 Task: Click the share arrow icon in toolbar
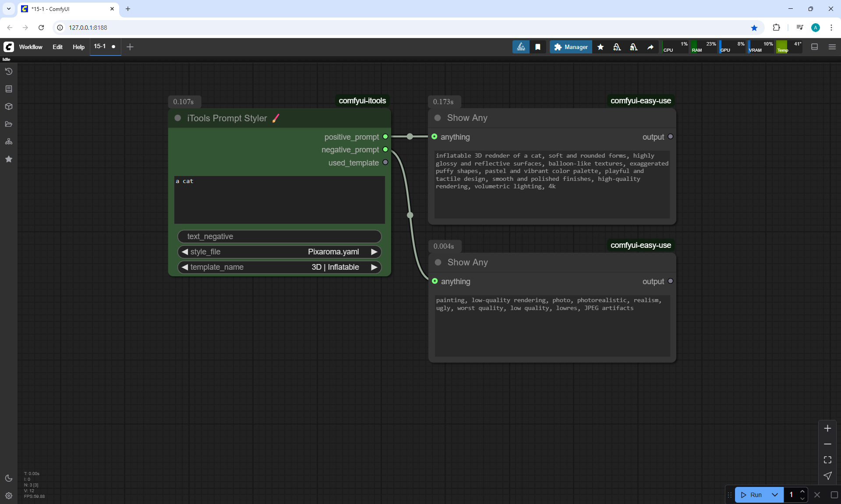coord(650,47)
